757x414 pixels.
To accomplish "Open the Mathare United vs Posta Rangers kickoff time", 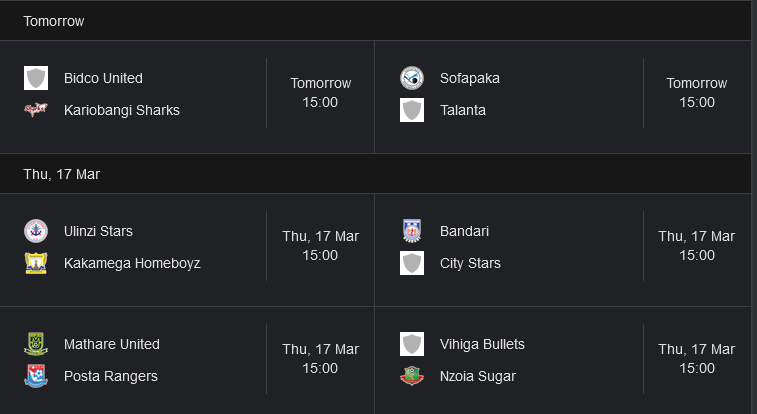I will pyautogui.click(x=321, y=359).
